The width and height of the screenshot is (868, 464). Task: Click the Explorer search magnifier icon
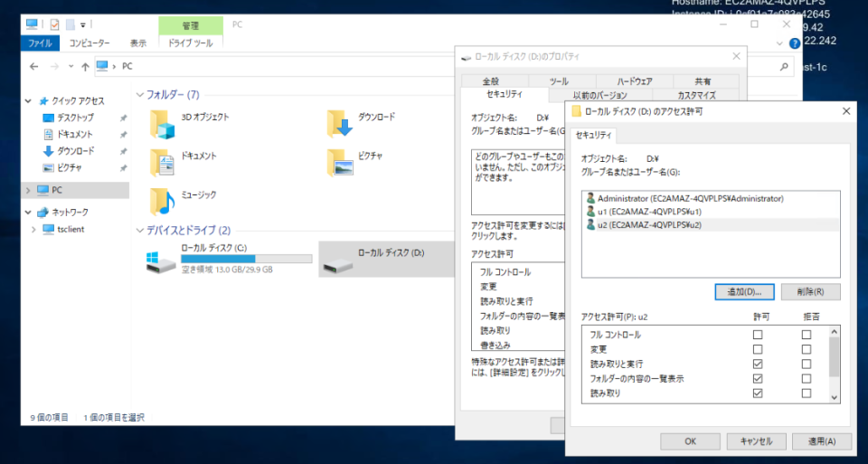tap(784, 66)
